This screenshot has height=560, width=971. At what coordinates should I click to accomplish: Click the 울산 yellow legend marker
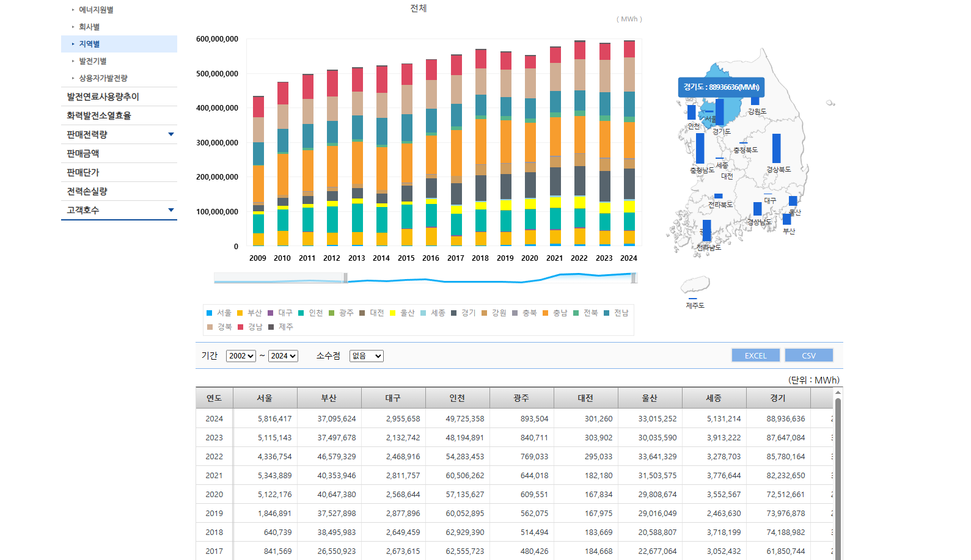pos(393,313)
